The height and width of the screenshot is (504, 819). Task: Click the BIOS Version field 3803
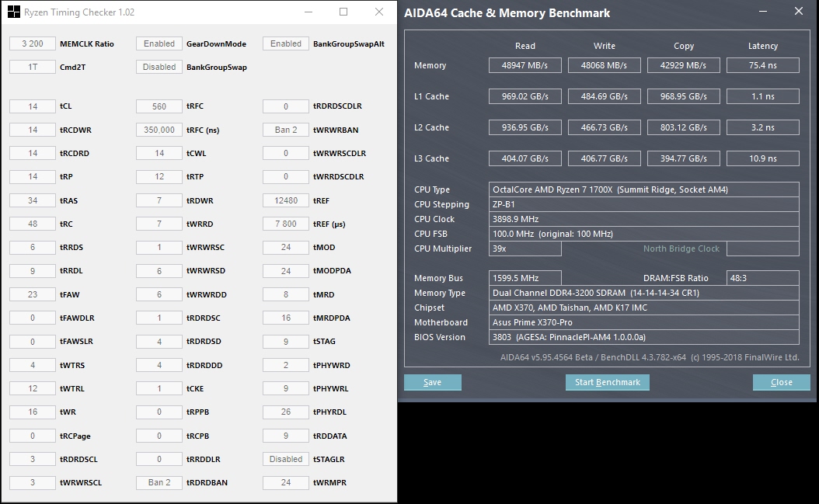coord(644,337)
